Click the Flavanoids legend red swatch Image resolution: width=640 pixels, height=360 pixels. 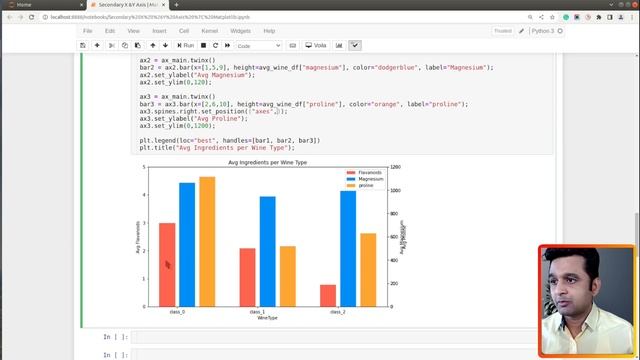point(351,173)
